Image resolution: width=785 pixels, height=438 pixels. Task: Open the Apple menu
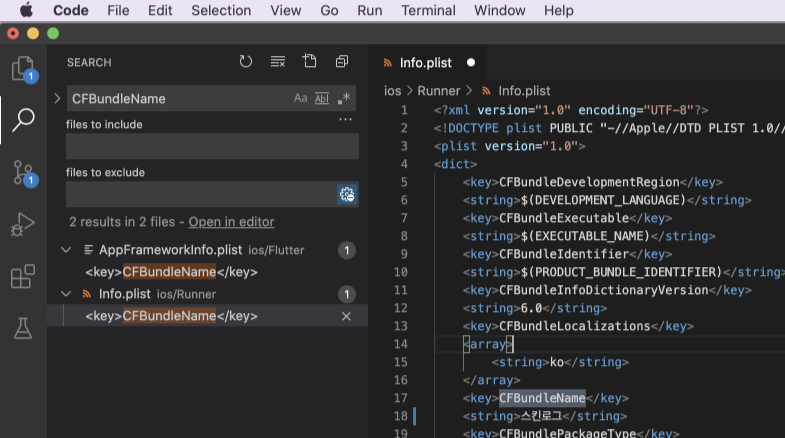click(27, 10)
